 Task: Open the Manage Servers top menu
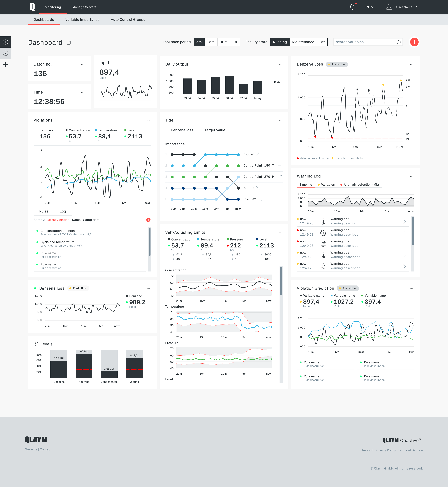[84, 7]
